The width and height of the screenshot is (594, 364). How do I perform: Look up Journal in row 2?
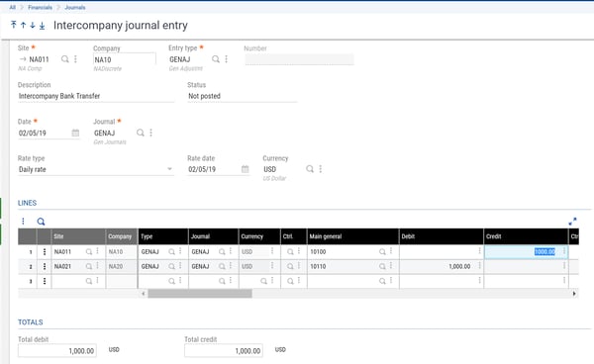coord(222,266)
